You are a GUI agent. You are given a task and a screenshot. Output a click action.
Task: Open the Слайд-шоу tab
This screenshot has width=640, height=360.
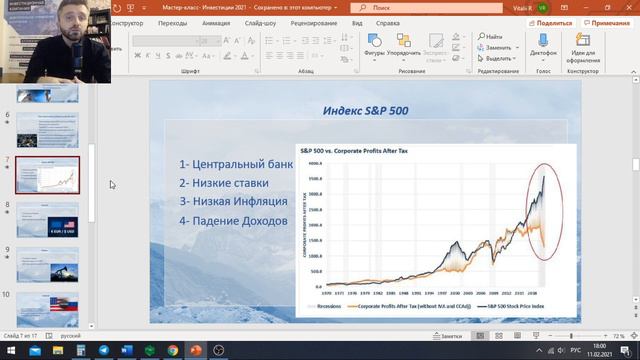[260, 23]
